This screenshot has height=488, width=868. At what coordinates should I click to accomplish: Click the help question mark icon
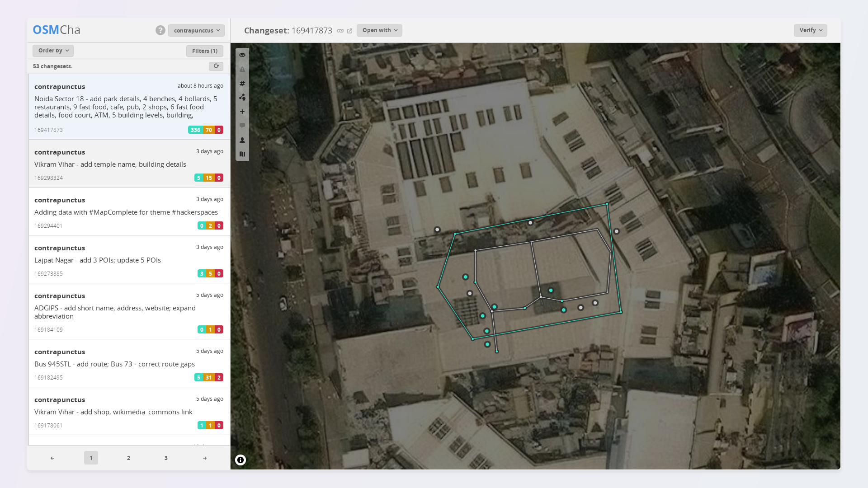[160, 30]
